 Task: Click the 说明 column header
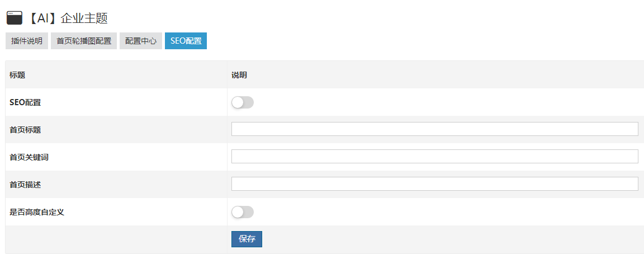239,75
